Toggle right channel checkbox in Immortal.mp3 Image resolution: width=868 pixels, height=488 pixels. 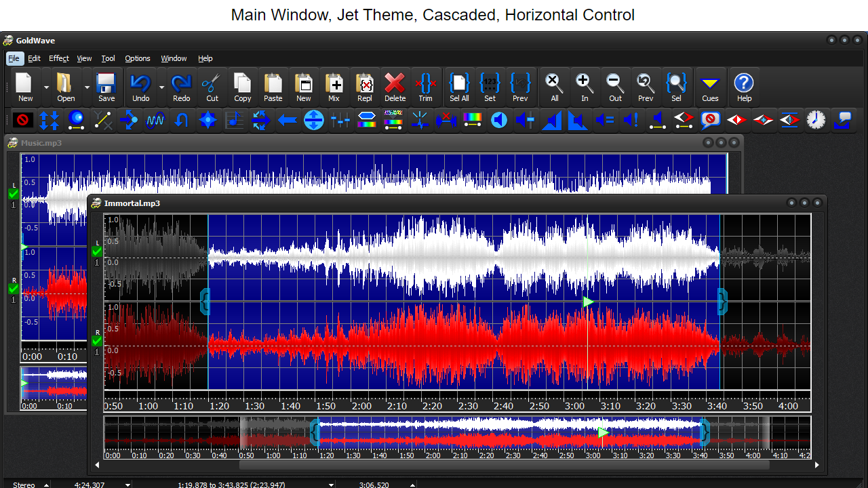(x=97, y=342)
